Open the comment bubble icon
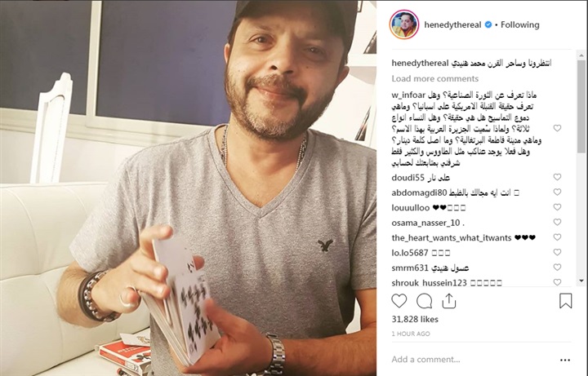 point(424,301)
